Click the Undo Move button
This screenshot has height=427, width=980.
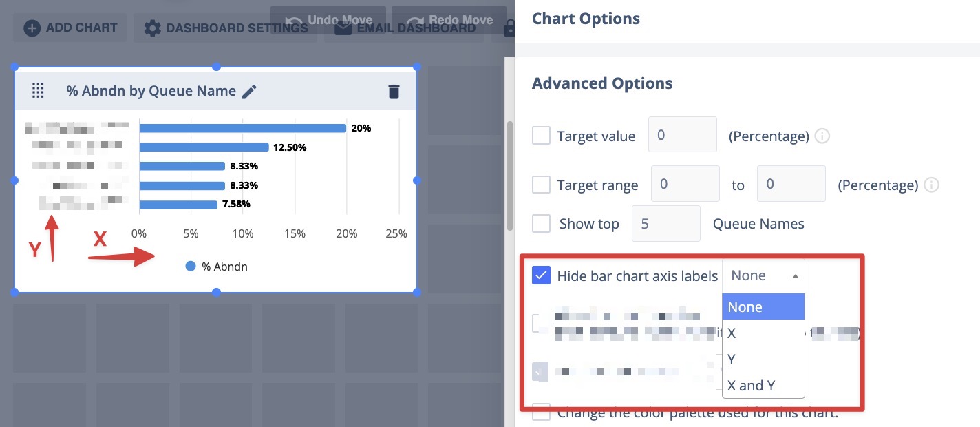click(329, 20)
